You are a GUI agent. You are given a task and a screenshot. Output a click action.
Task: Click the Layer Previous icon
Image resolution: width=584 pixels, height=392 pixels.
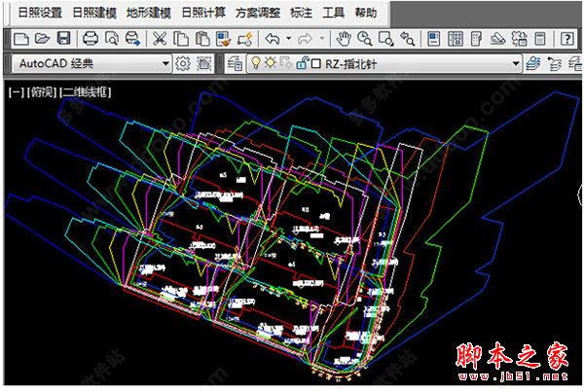554,64
